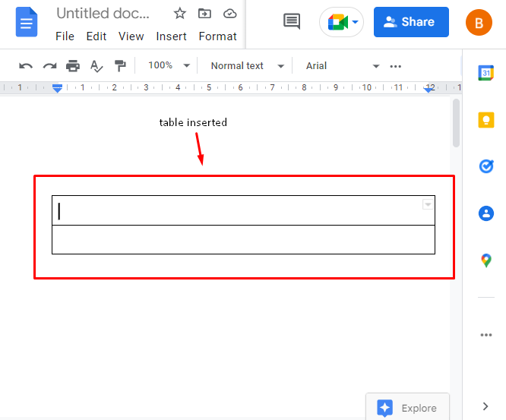Click the Share button
The height and width of the screenshot is (420, 506).
click(411, 22)
